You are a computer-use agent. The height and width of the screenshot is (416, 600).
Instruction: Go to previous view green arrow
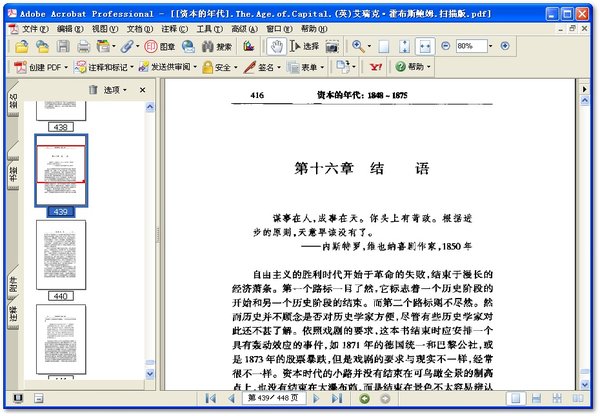coord(365,399)
